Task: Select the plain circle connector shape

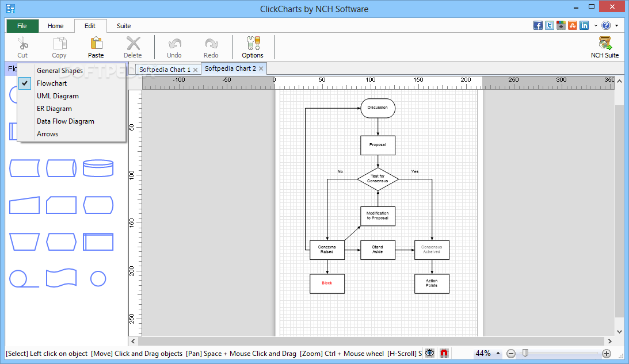Action: [x=98, y=279]
